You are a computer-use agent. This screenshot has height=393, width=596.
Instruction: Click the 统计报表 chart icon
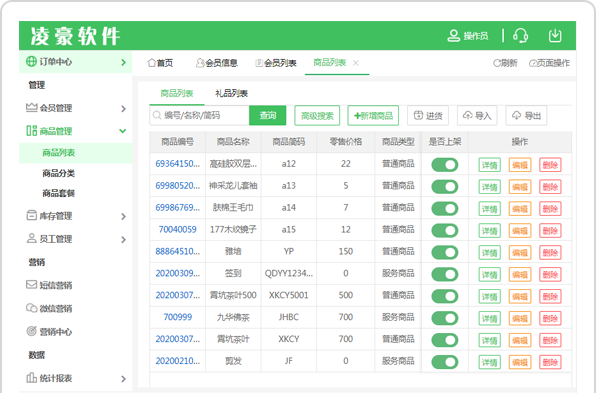pyautogui.click(x=31, y=378)
